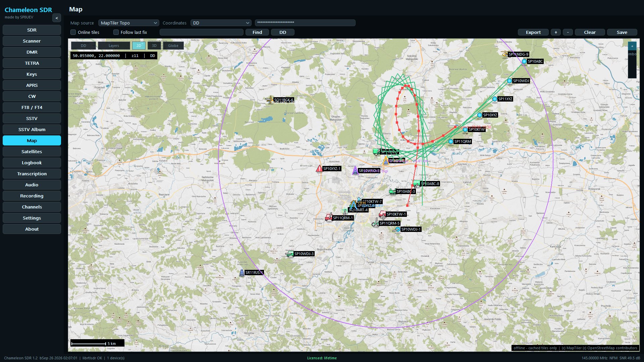Toggle the Follow last fix checkbox
The image size is (644, 362).
pos(116,32)
